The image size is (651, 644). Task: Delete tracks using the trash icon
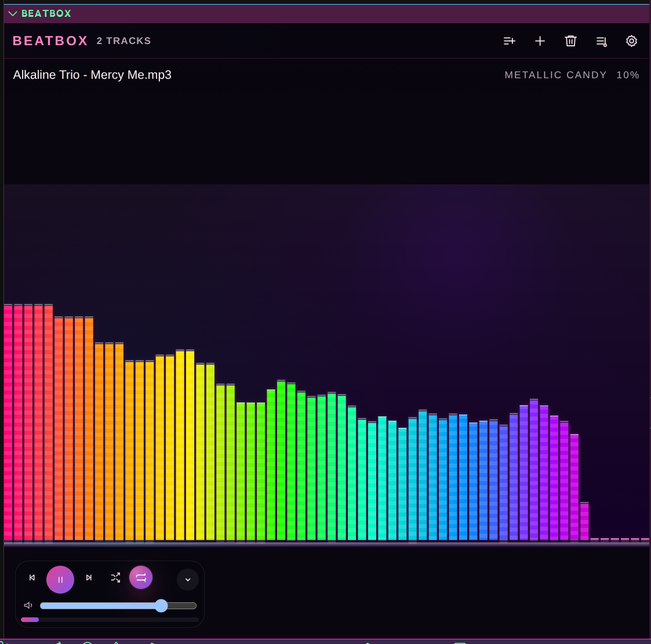point(570,41)
